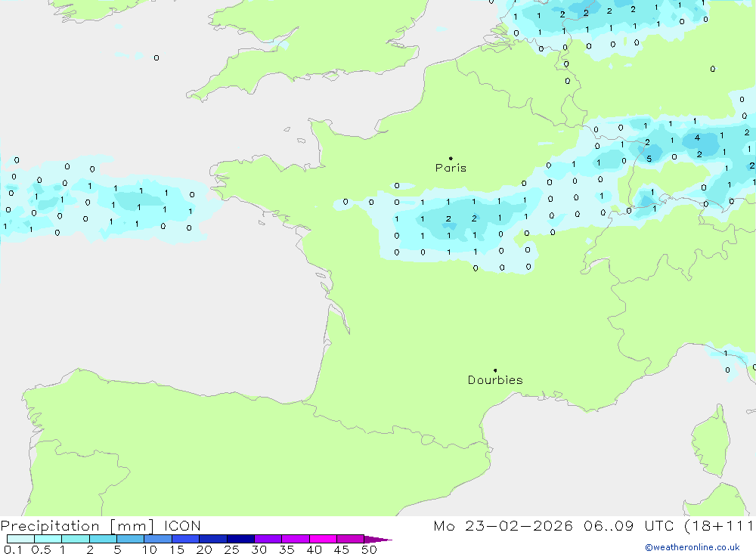This screenshot has width=756, height=554.
Task: Open the weatheronline.co.uk copyright link
Action: pyautogui.click(x=692, y=547)
